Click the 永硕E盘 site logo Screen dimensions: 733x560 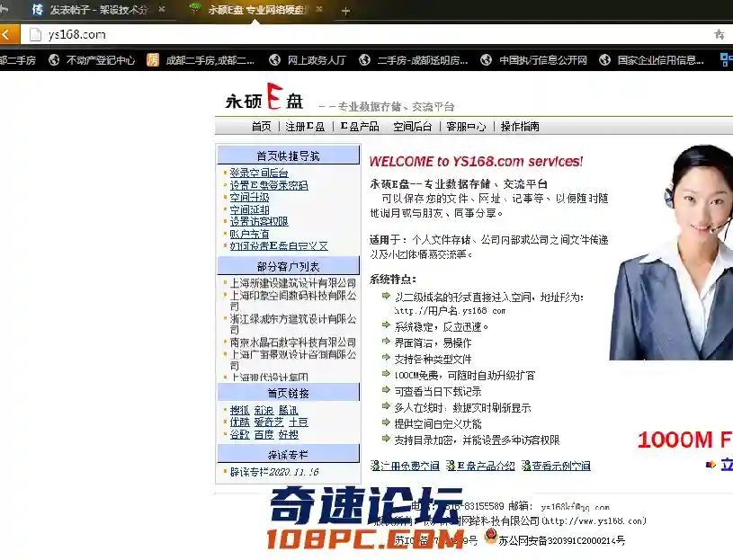(264, 97)
